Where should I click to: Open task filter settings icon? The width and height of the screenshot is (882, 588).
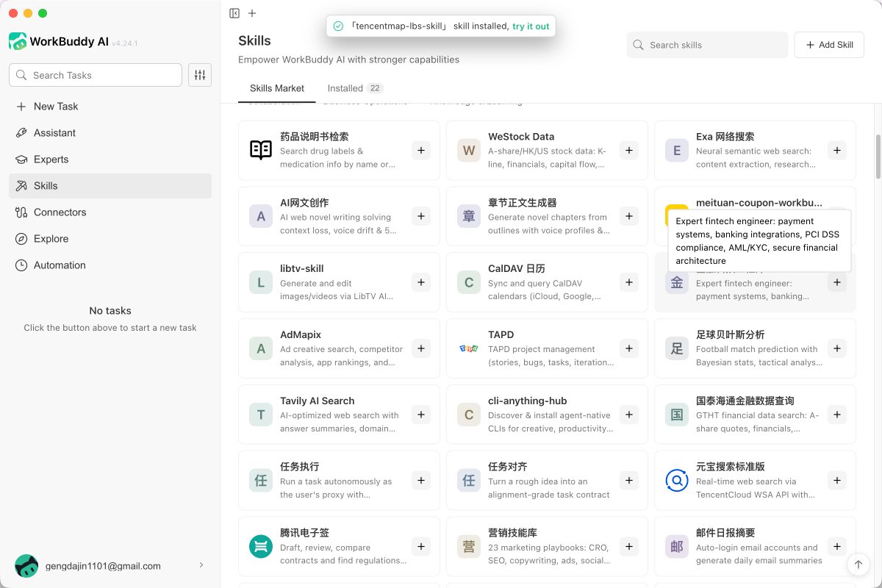click(x=200, y=75)
